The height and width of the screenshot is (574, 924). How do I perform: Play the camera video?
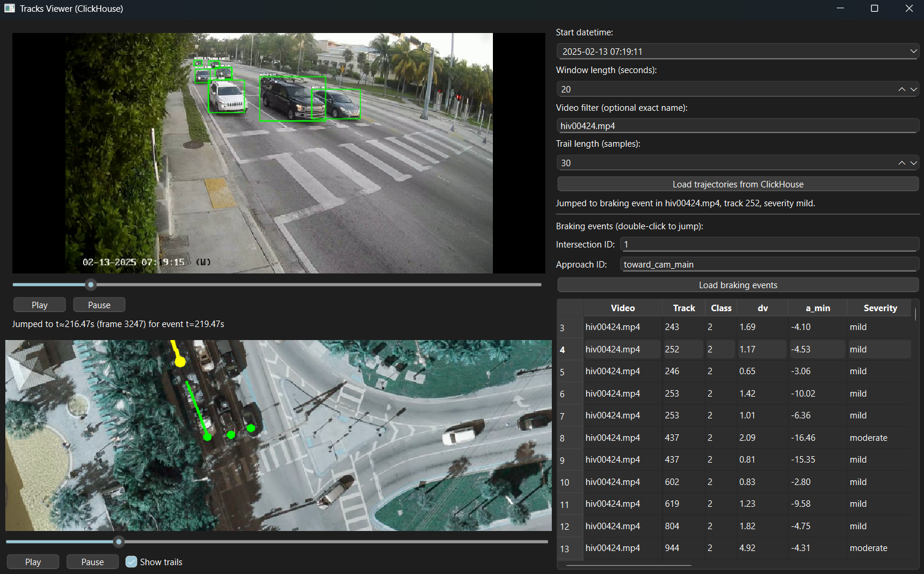(x=39, y=305)
